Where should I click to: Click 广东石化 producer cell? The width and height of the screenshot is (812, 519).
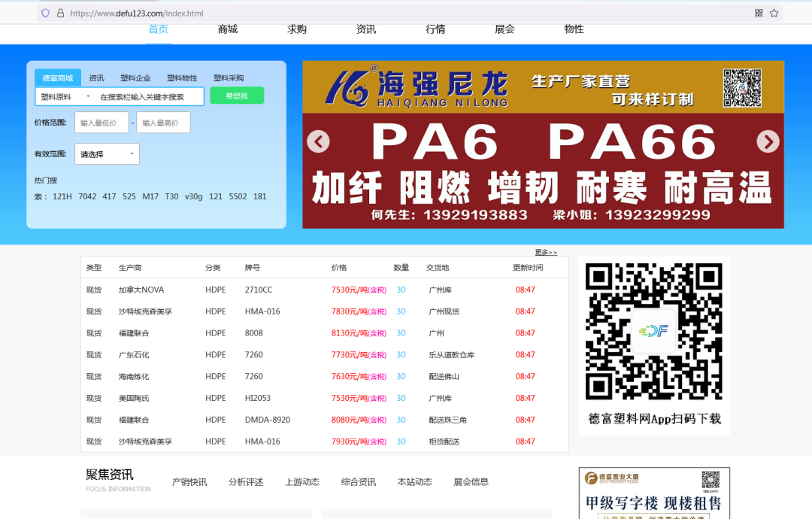click(x=134, y=355)
